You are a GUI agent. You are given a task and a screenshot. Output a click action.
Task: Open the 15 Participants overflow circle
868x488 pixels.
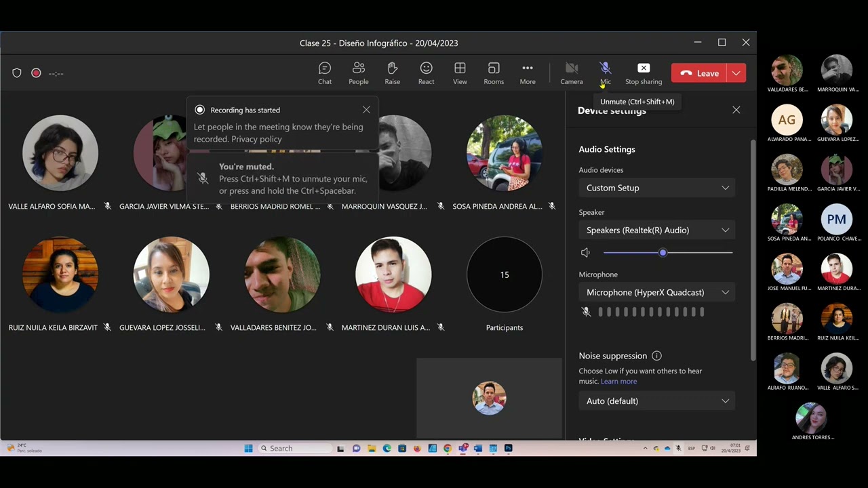click(x=504, y=274)
